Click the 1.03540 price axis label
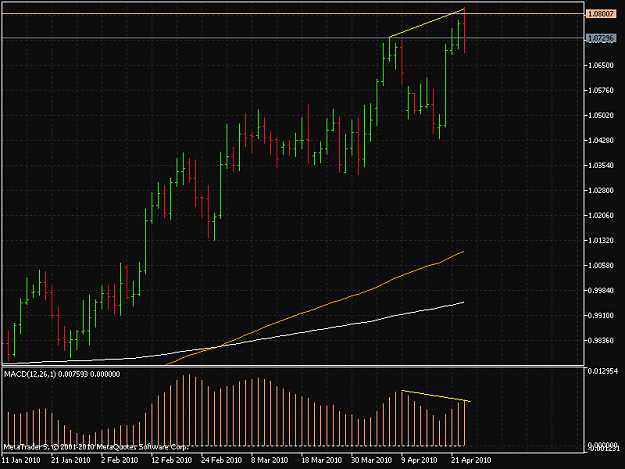 (x=601, y=165)
